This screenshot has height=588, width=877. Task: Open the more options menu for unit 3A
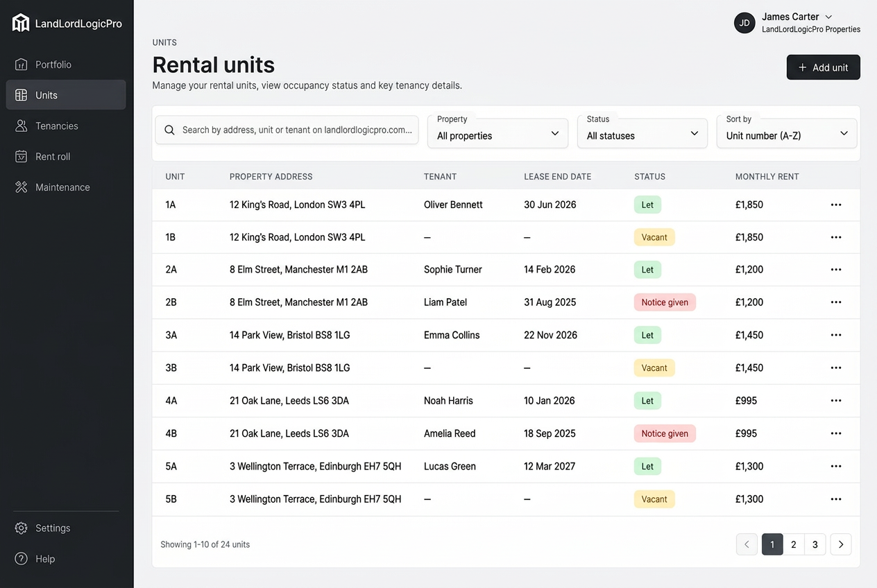[x=836, y=335]
